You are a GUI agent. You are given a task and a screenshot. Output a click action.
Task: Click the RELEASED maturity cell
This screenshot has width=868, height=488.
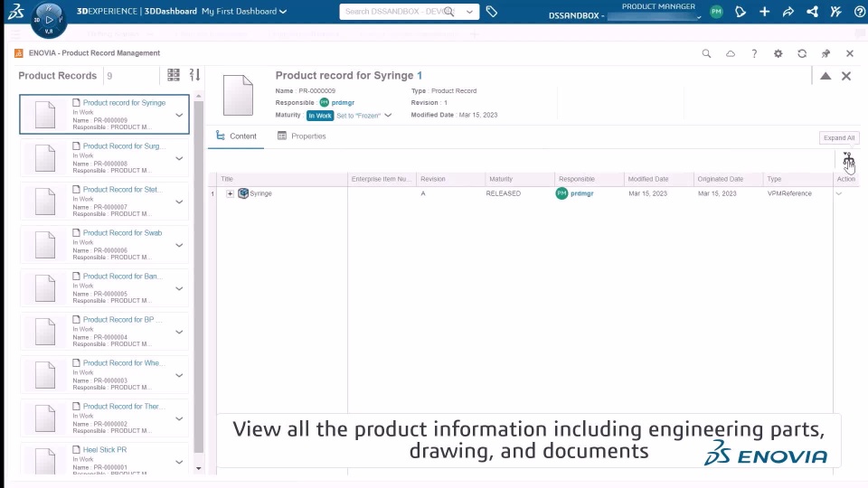coord(504,193)
